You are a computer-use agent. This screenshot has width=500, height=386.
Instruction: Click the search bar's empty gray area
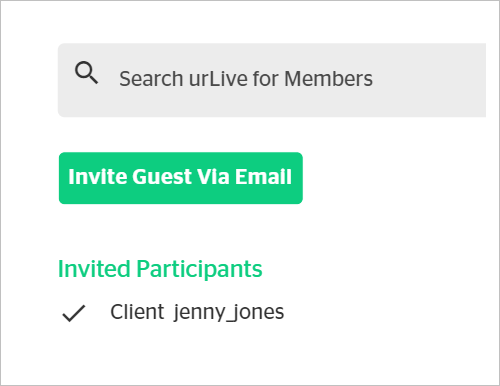pyautogui.click(x=430, y=80)
